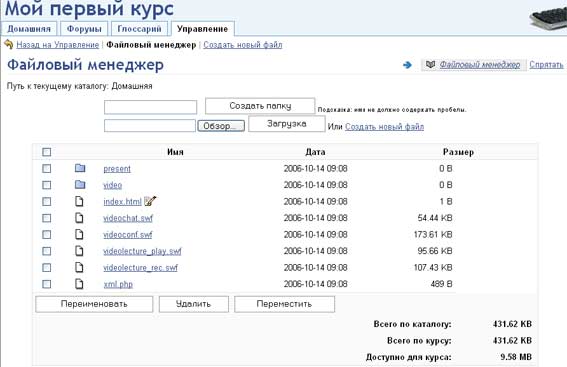Click the videochat.swf file icon

(79, 218)
